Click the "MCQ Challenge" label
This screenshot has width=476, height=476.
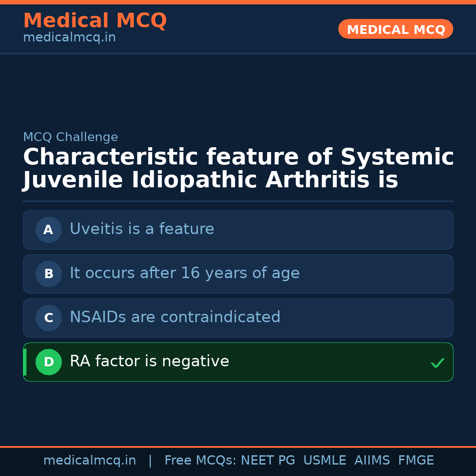(x=71, y=138)
